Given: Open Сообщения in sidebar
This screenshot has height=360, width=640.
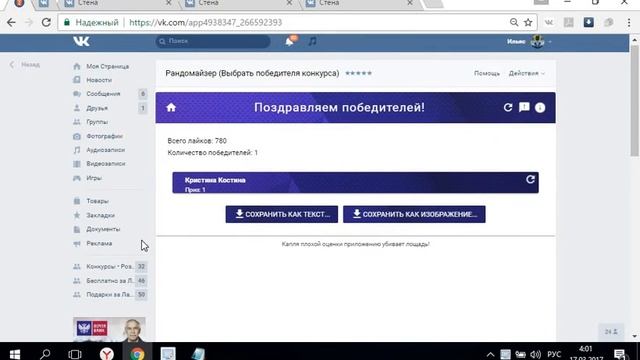Looking at the screenshot, I should tap(103, 94).
